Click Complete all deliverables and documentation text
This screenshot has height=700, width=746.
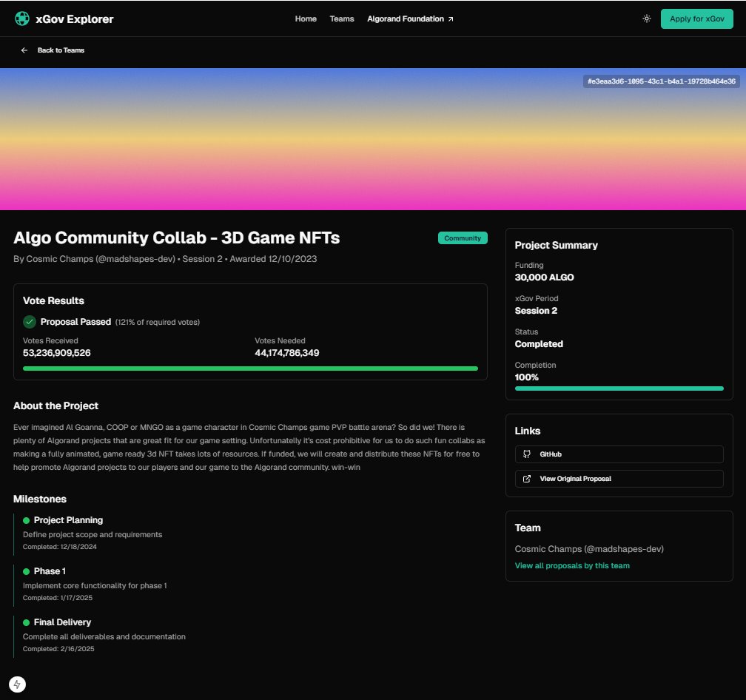click(x=104, y=636)
